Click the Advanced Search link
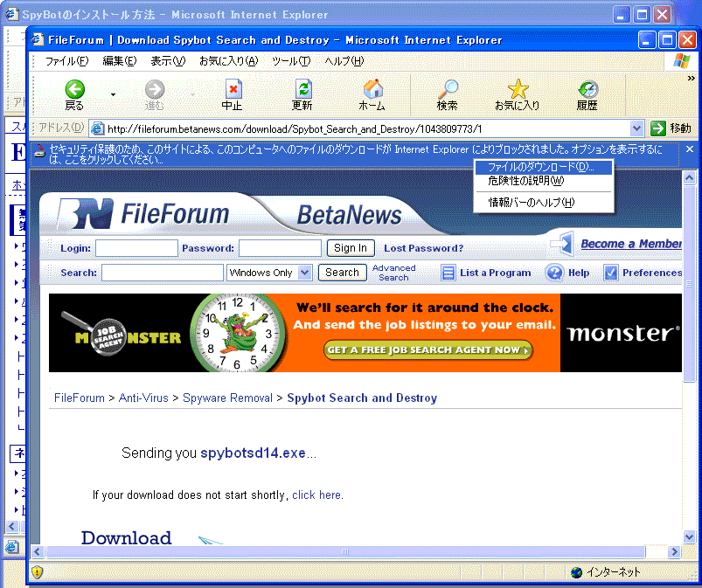The image size is (702, 588). 393,273
